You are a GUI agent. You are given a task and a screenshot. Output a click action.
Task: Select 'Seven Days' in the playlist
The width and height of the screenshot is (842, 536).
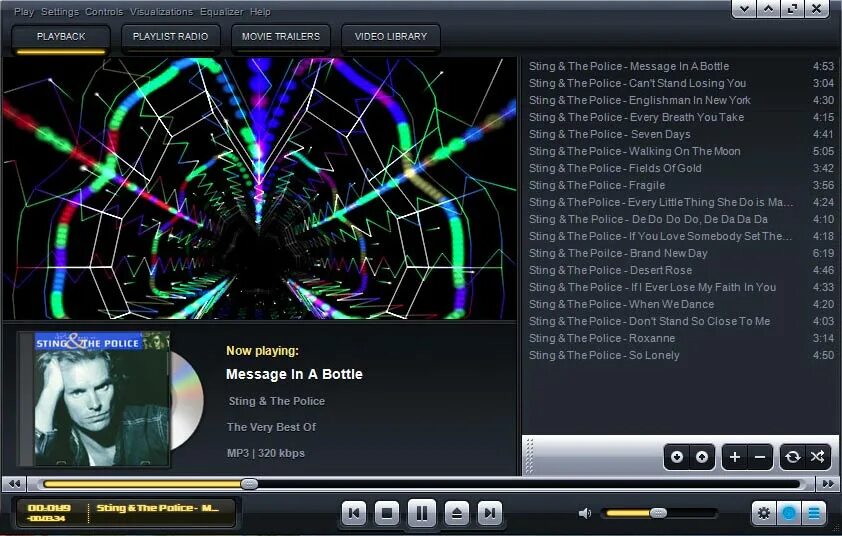(x=681, y=134)
